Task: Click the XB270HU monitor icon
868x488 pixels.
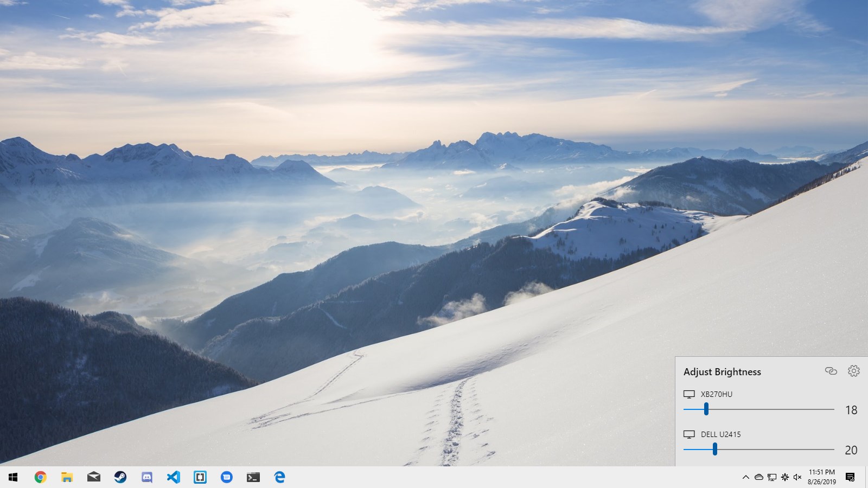Action: pos(689,394)
